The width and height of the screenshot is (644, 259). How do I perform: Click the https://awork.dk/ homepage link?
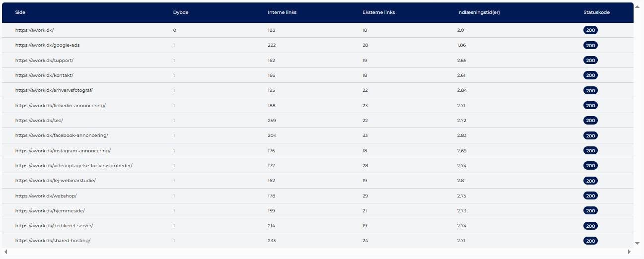(x=34, y=30)
